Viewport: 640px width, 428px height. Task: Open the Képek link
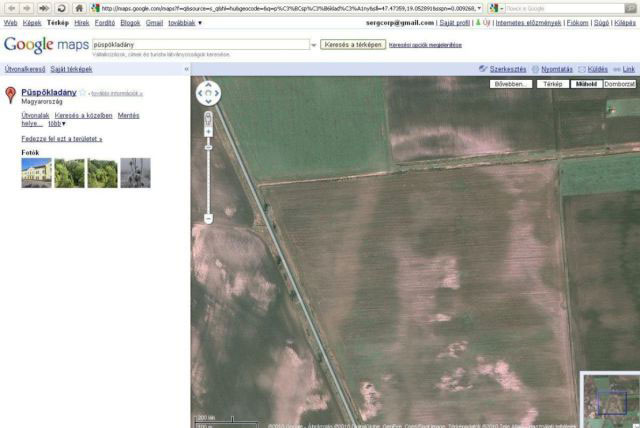coord(32,23)
